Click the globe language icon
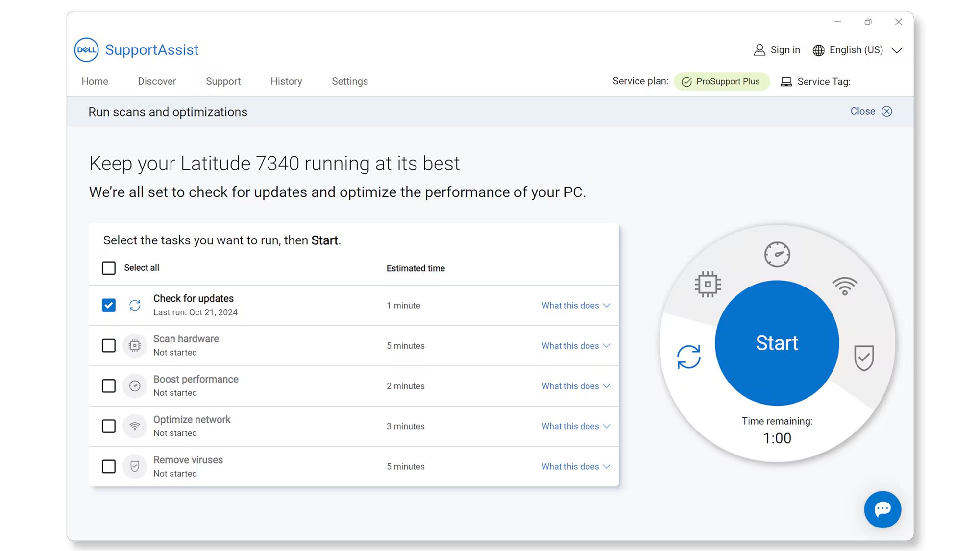Image resolution: width=980 pixels, height=551 pixels. (x=818, y=50)
